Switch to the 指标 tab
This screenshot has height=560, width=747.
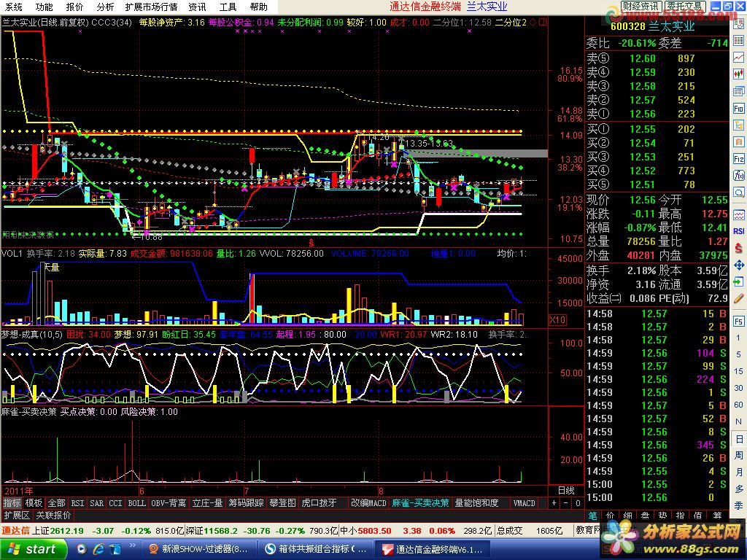pos(12,503)
